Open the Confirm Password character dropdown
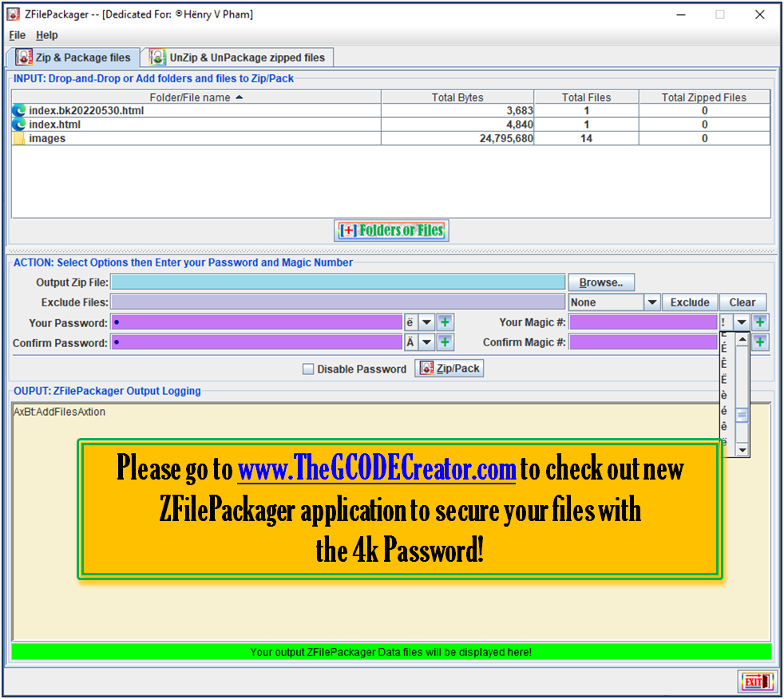Viewport: 784px width, 699px height. tap(427, 342)
